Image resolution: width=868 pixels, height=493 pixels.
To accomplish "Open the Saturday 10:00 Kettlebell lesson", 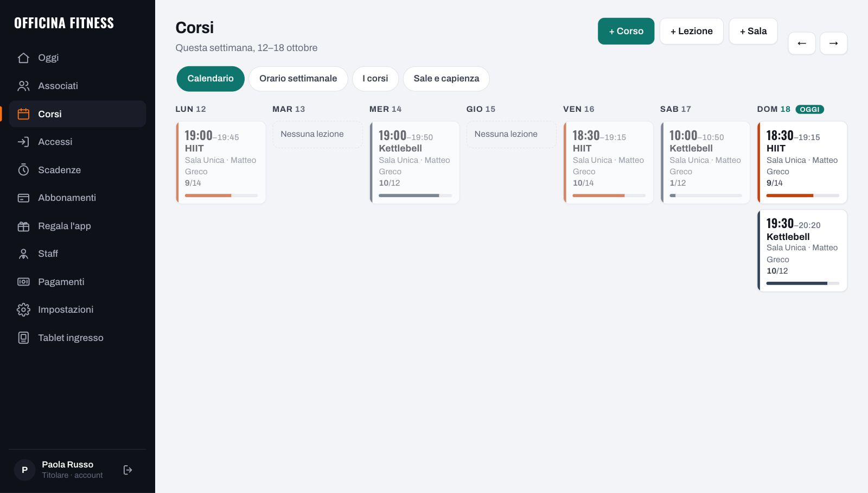I will click(705, 162).
